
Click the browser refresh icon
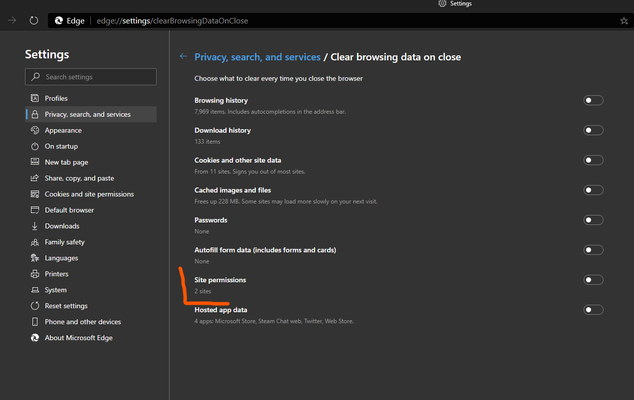(34, 21)
